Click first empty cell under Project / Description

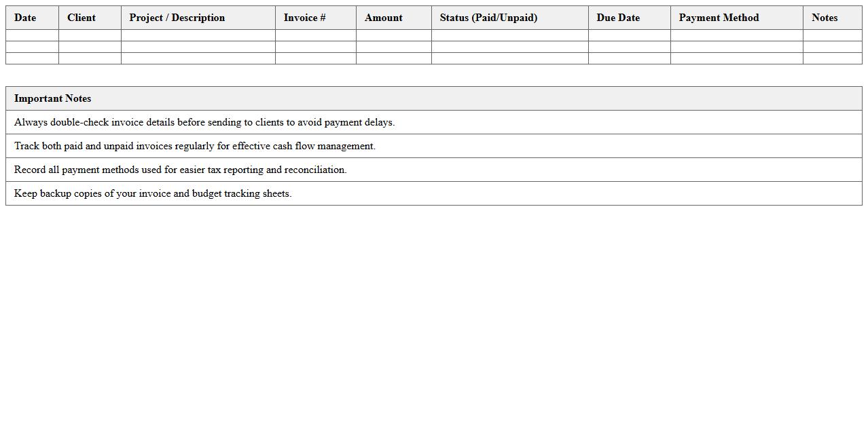198,35
